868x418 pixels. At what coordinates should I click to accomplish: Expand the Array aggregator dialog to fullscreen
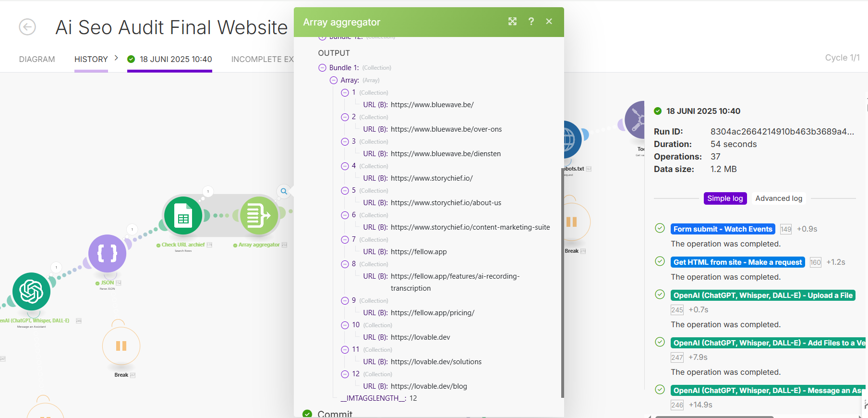[x=513, y=21]
